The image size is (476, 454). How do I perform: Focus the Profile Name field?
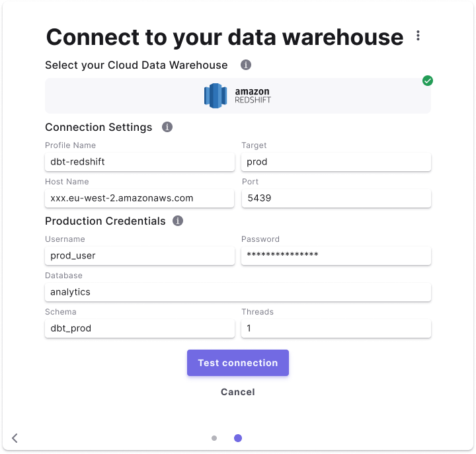(139, 162)
